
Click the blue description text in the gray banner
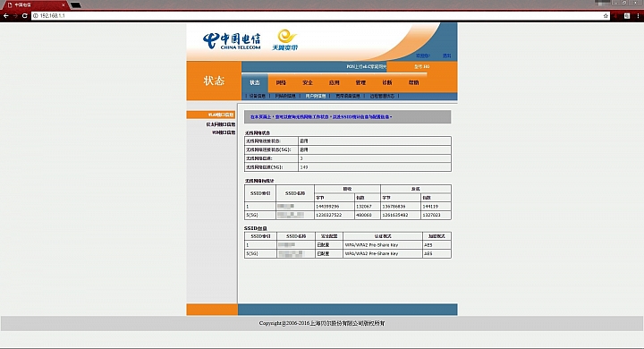[x=321, y=117]
